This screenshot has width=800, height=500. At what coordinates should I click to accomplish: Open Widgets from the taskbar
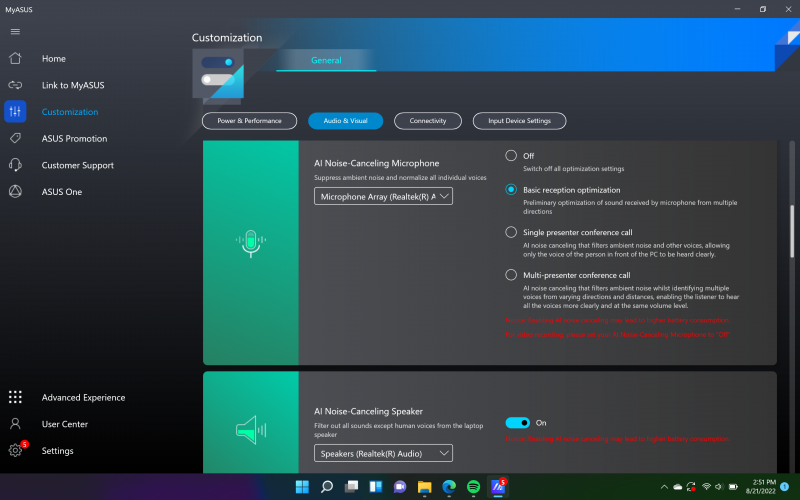[x=376, y=487]
